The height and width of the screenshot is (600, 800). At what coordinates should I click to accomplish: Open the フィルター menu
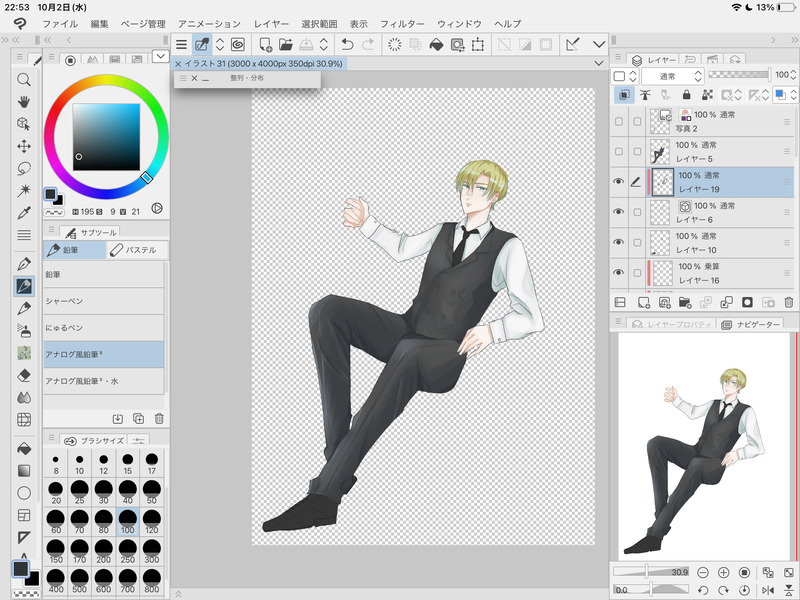pos(402,23)
